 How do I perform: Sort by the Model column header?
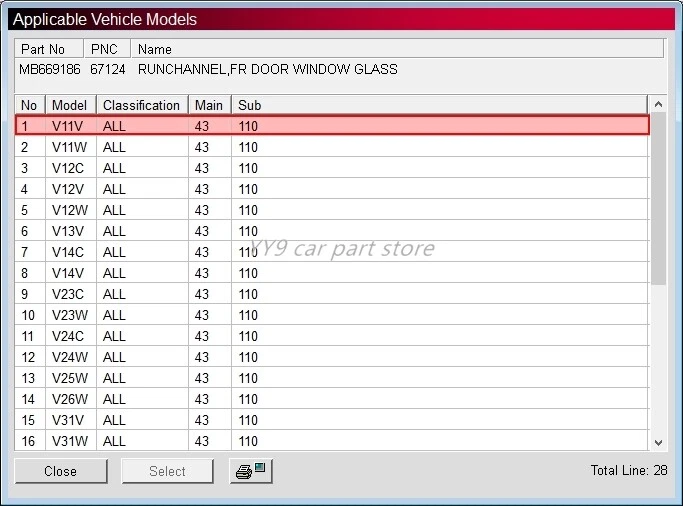coord(71,105)
